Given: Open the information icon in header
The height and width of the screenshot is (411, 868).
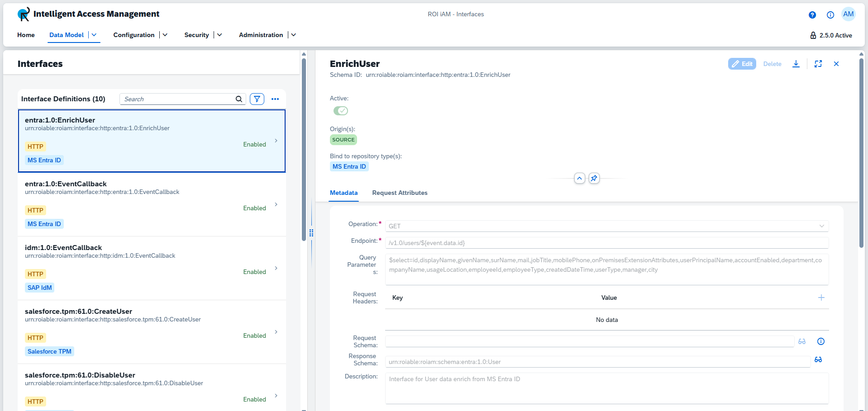Looking at the screenshot, I should (x=830, y=15).
